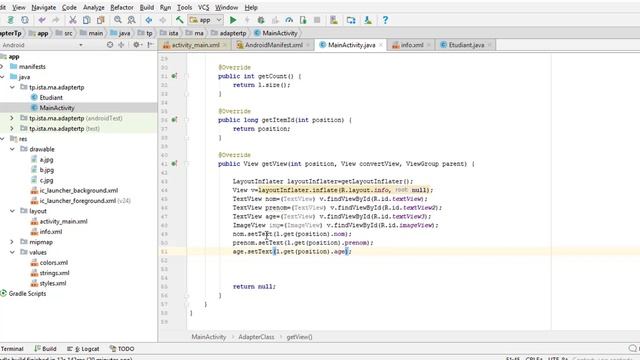Open the app run configuration dropdown
Viewport: 640px width, 360px height.
click(206, 20)
